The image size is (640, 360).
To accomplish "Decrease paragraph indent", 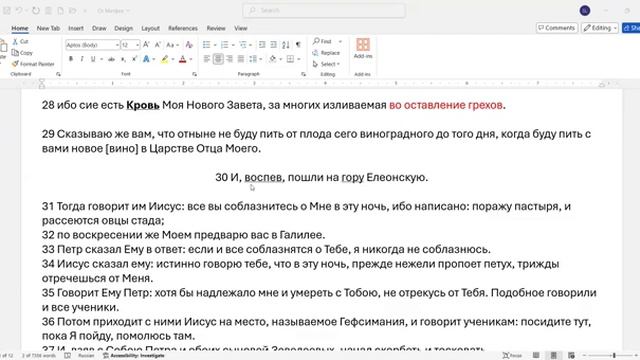I will pyautogui.click(x=262, y=44).
